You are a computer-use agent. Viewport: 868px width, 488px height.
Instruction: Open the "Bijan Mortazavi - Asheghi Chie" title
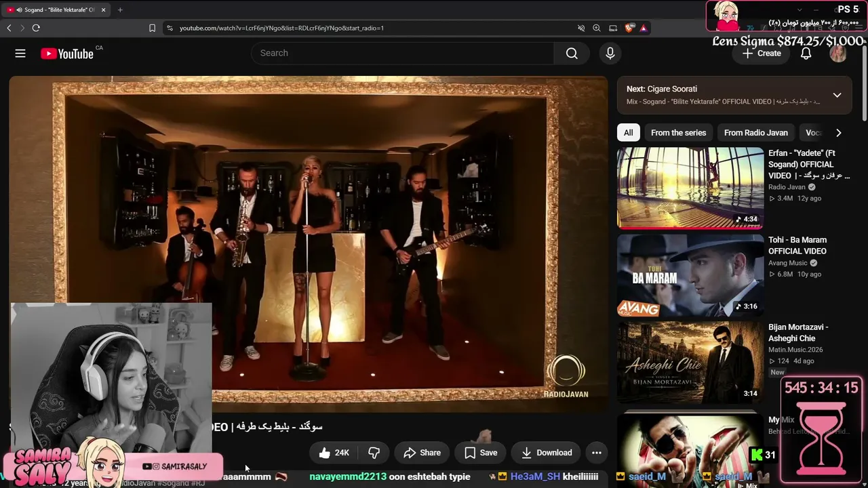click(x=798, y=333)
